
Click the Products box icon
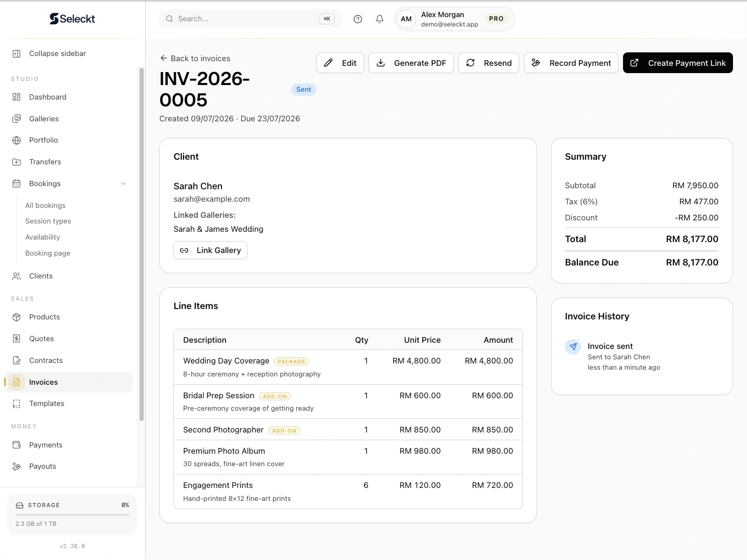coord(17,317)
